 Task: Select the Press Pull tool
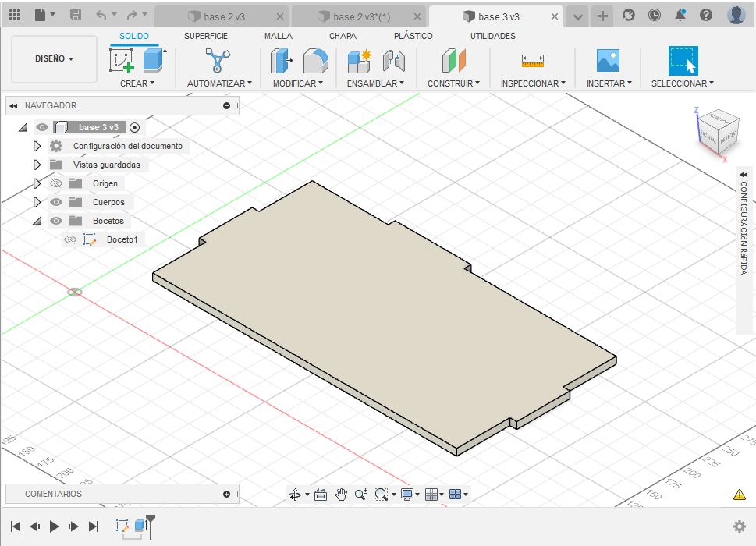tap(282, 60)
